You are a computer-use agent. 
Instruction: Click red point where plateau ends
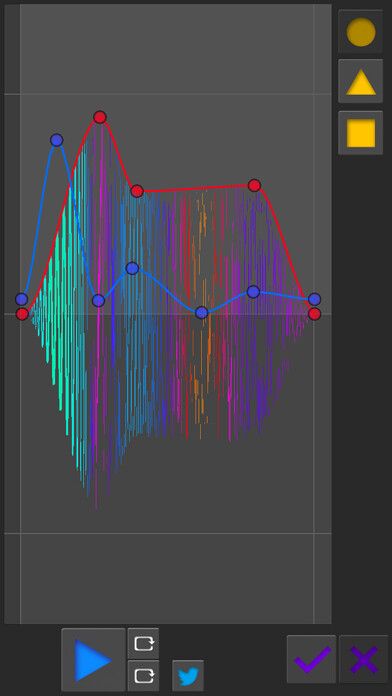(254, 185)
